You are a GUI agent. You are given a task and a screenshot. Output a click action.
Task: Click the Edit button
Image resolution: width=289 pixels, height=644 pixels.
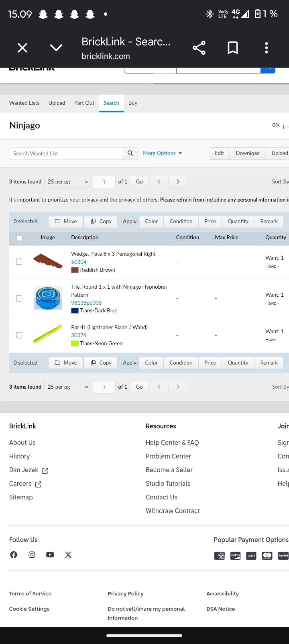tap(220, 153)
